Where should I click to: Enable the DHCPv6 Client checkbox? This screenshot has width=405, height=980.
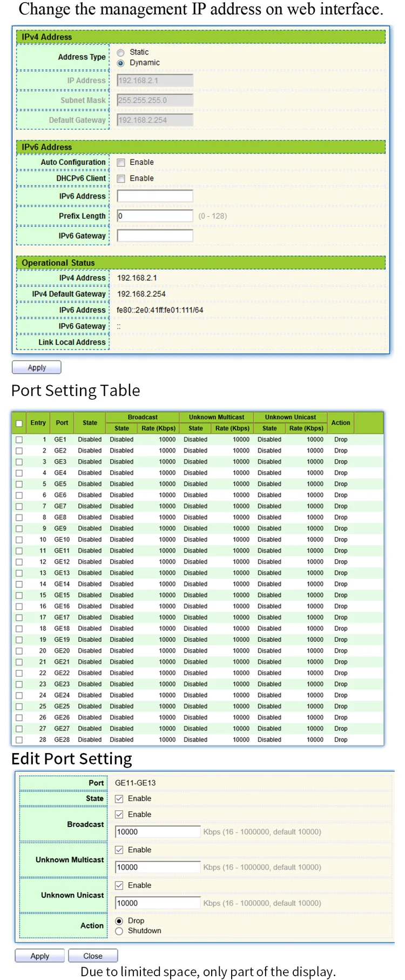[x=122, y=179]
